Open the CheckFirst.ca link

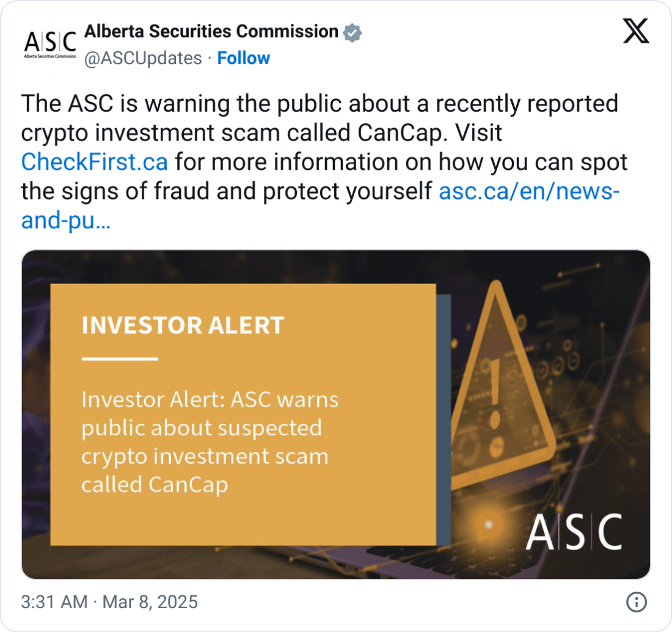pos(94,163)
